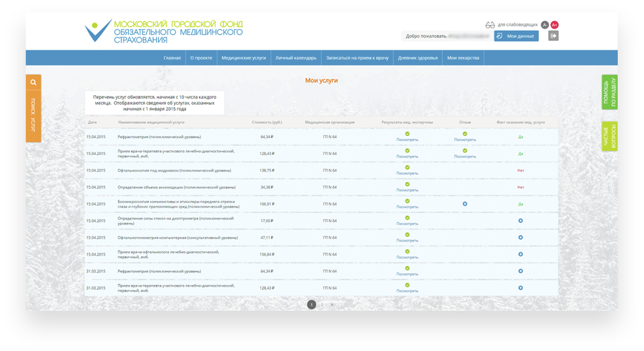This screenshot has height=351, width=644.
Task: Click Московский городской фонд logo
Action: [164, 31]
